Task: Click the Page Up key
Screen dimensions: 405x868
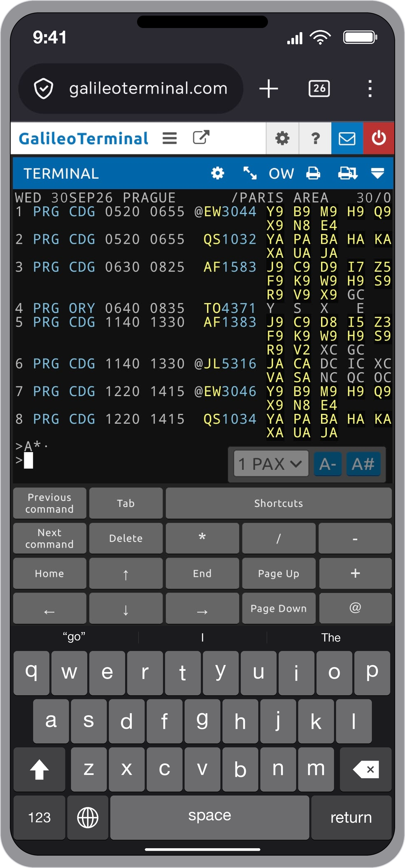Action: coord(279,573)
